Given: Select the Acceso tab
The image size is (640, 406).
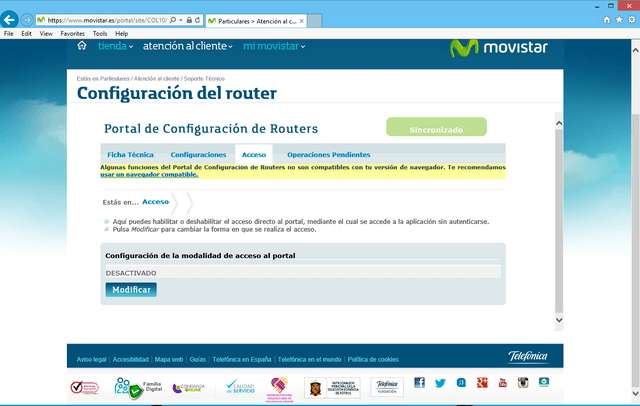Looking at the screenshot, I should click(254, 155).
